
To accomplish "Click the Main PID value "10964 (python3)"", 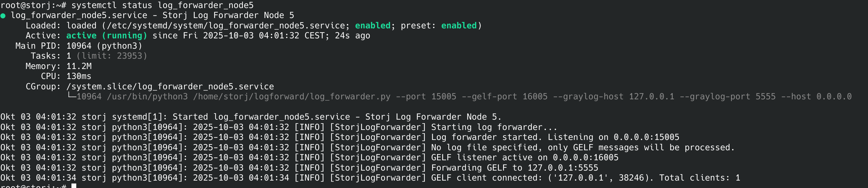I will (104, 46).
